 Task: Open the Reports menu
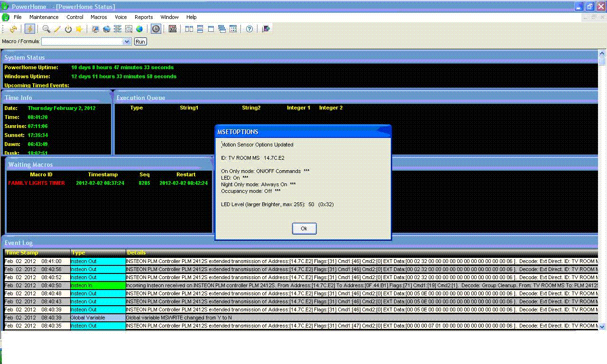144,17
